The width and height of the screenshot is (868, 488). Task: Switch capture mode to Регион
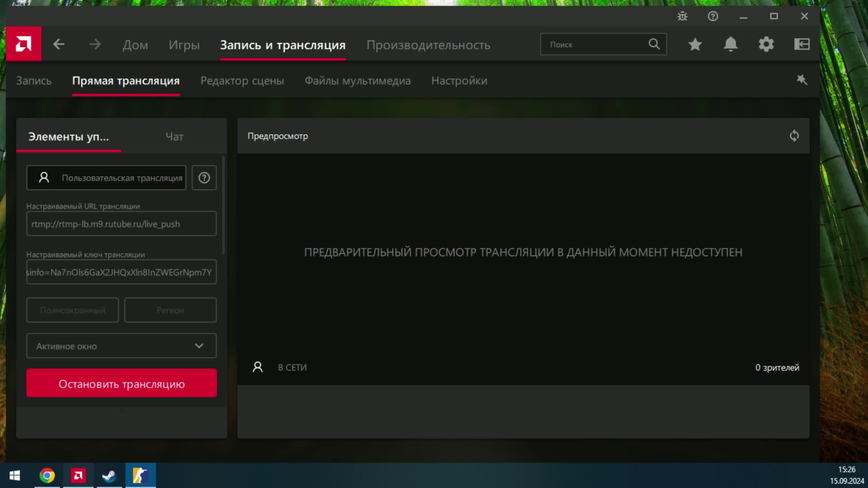click(x=170, y=310)
